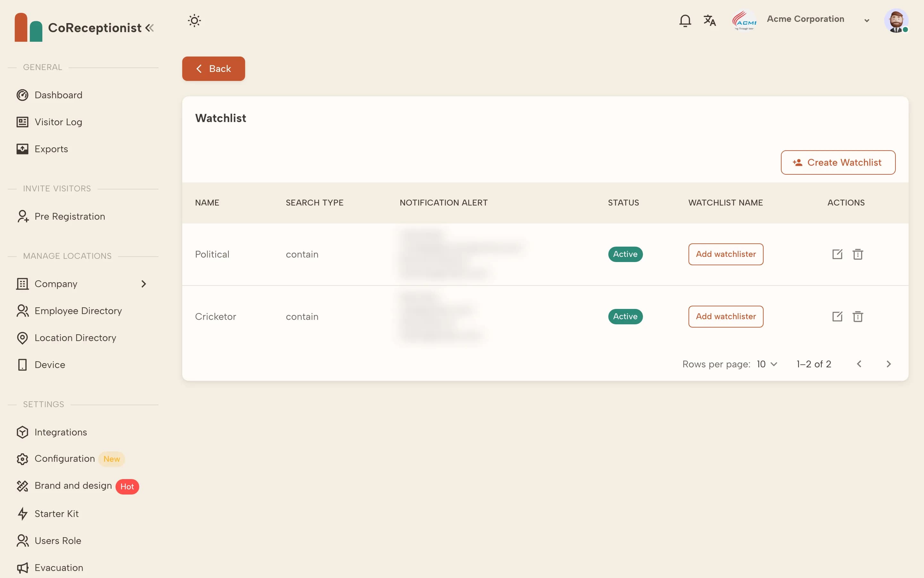Click the New badge beside Configuration
Screen dimensions: 924x578
tap(112, 459)
